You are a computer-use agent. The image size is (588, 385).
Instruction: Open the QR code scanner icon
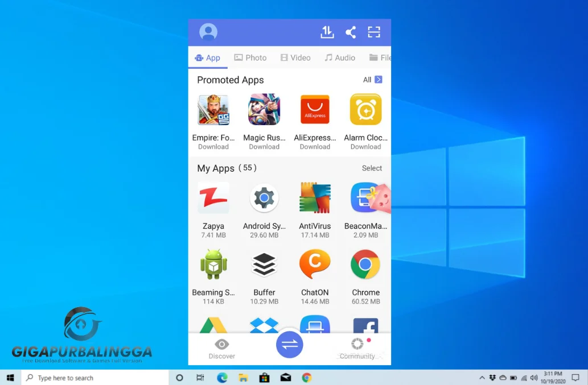[374, 32]
